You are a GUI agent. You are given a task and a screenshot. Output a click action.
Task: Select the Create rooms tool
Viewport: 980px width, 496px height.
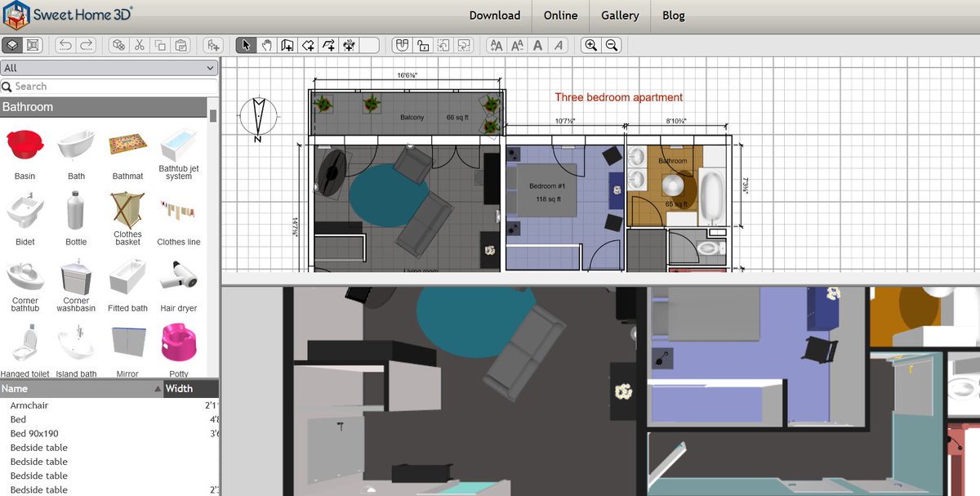[x=308, y=45]
